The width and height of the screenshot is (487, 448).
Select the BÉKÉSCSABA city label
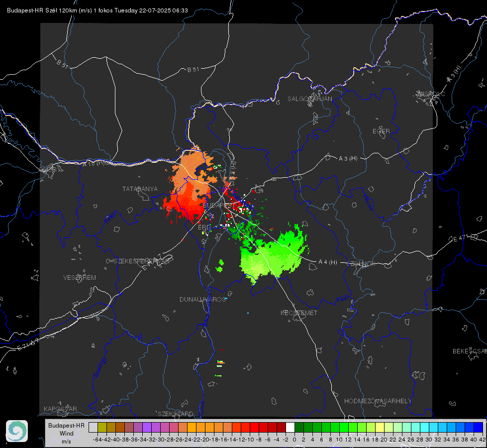(x=470, y=351)
